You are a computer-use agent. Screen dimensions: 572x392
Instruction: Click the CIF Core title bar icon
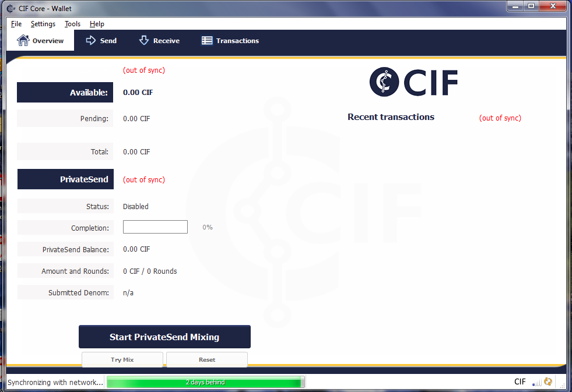11,8
